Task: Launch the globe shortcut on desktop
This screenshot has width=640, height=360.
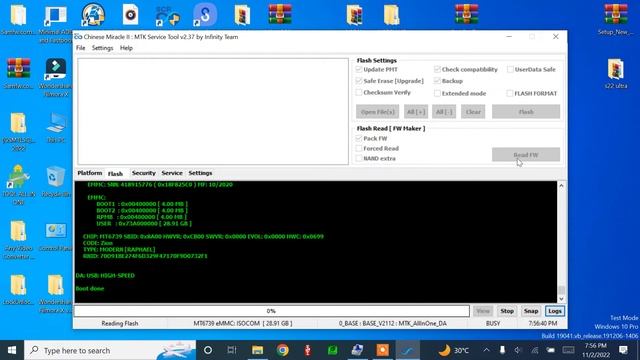Action: 93,16
